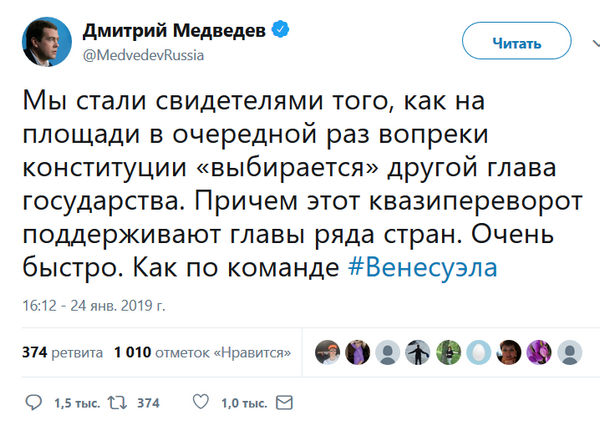Click the purple flower liker avatar
The width and height of the screenshot is (600, 436).
pyautogui.click(x=541, y=352)
